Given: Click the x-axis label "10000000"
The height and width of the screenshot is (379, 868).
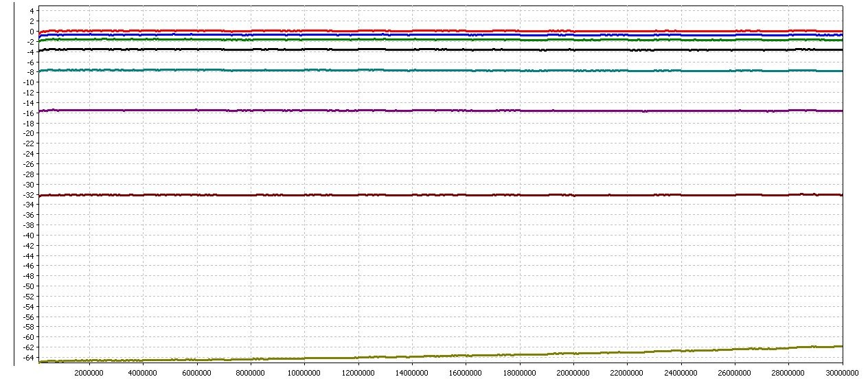Looking at the screenshot, I should click(304, 372).
